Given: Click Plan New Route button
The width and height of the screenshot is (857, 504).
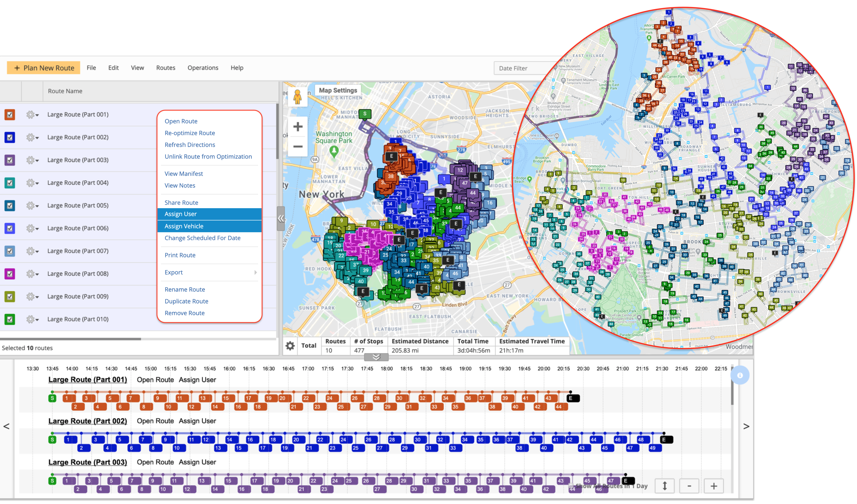Looking at the screenshot, I should click(44, 68).
